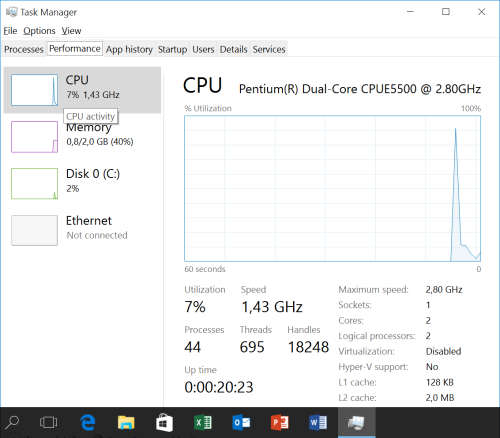Image resolution: width=500 pixels, height=438 pixels.
Task: Click the Disk 0 mini graph thumbnail
Action: 34,184
